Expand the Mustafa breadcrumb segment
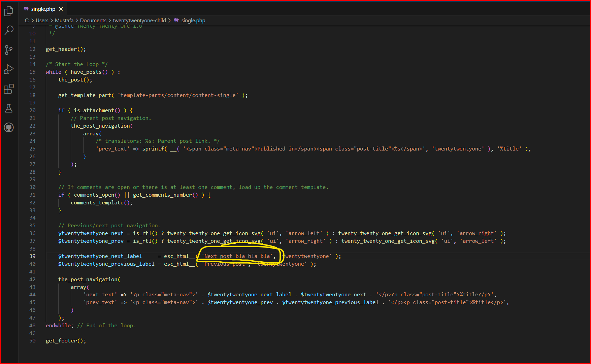591x364 pixels. click(64, 21)
